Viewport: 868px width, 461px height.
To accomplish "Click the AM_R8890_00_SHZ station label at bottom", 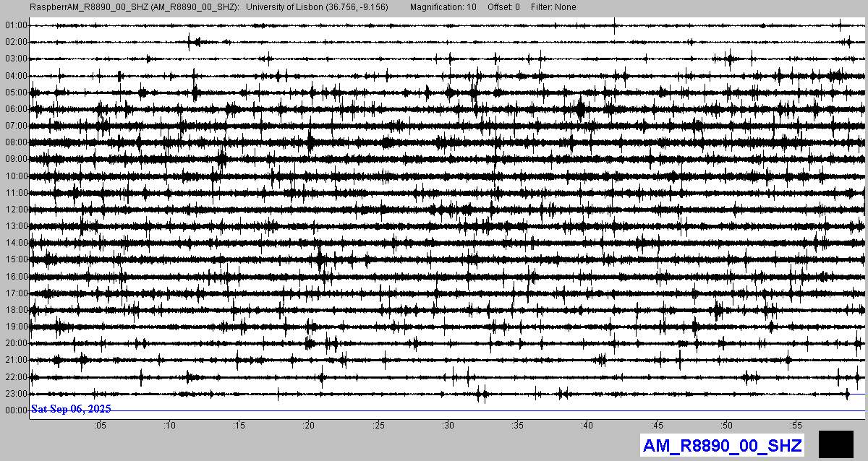I will (722, 445).
